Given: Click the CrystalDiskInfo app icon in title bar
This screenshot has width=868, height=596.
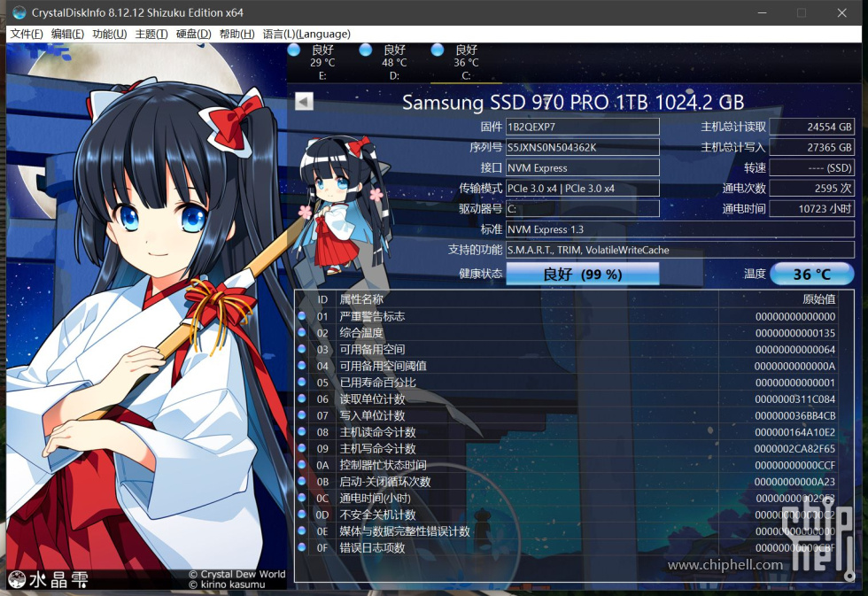Looking at the screenshot, I should tap(19, 12).
